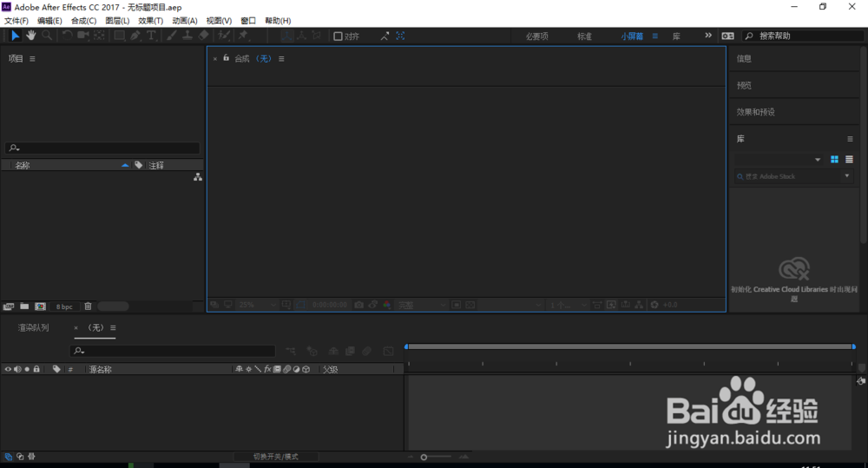
Task: Delete selected project item trash icon
Action: pos(88,307)
